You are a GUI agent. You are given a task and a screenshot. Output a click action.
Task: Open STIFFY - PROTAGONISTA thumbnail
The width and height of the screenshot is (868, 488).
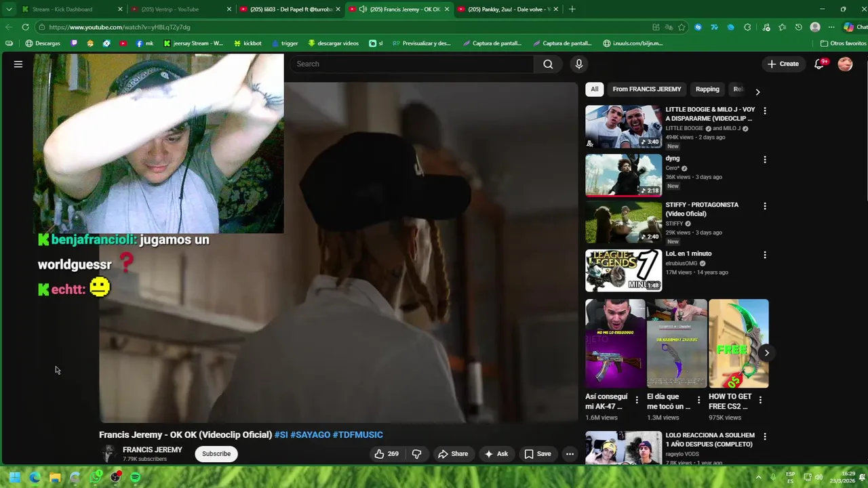(x=623, y=222)
